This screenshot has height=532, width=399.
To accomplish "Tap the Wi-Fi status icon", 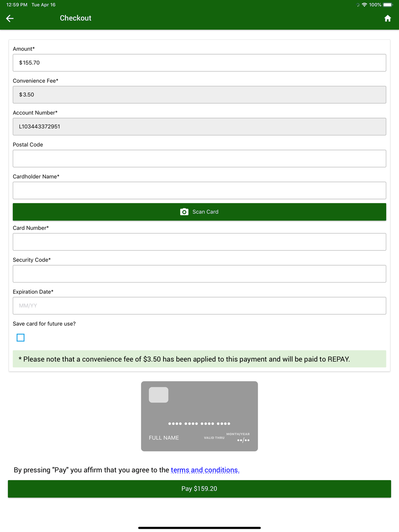I will [364, 5].
